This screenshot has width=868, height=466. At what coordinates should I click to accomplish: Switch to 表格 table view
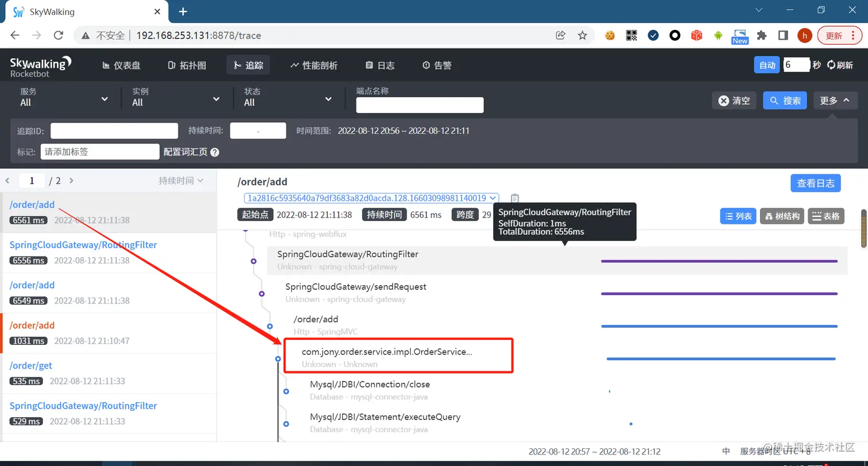click(826, 216)
